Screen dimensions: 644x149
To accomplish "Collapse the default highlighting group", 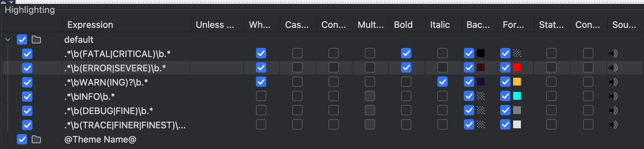I will (8, 40).
